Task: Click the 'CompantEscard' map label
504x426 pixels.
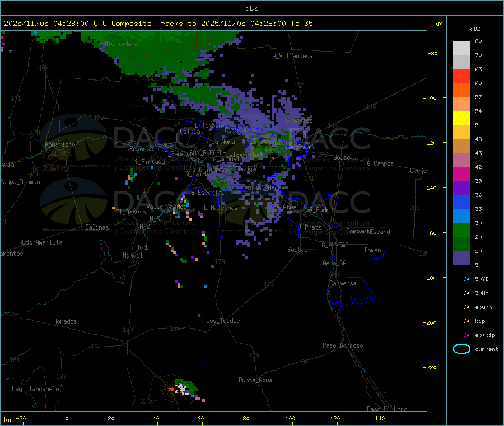Action: click(368, 232)
